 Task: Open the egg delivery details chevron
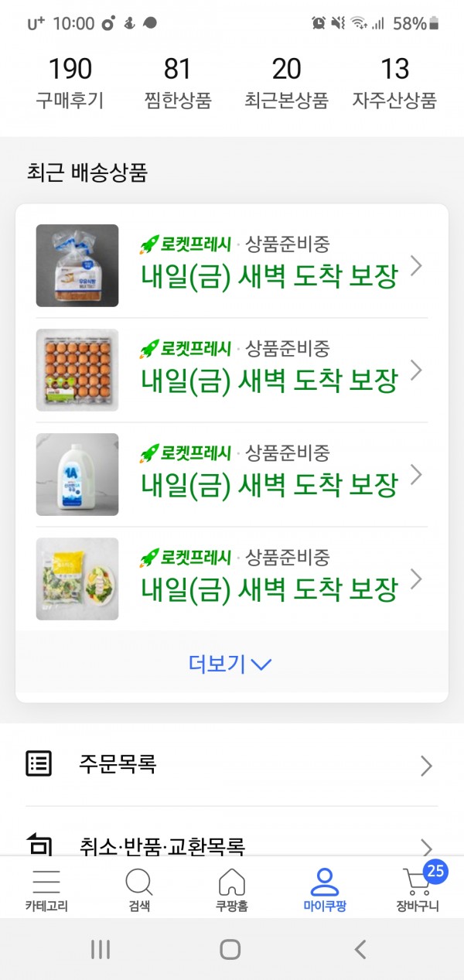point(416,370)
